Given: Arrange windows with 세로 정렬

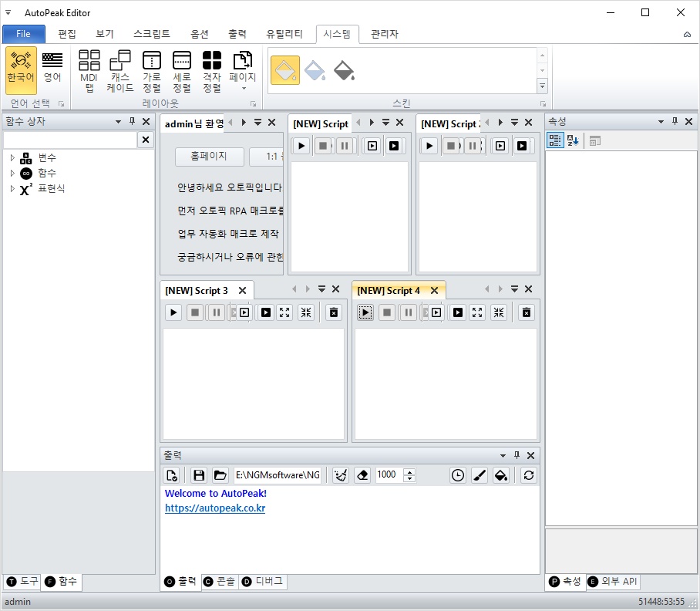Looking at the screenshot, I should (182, 70).
